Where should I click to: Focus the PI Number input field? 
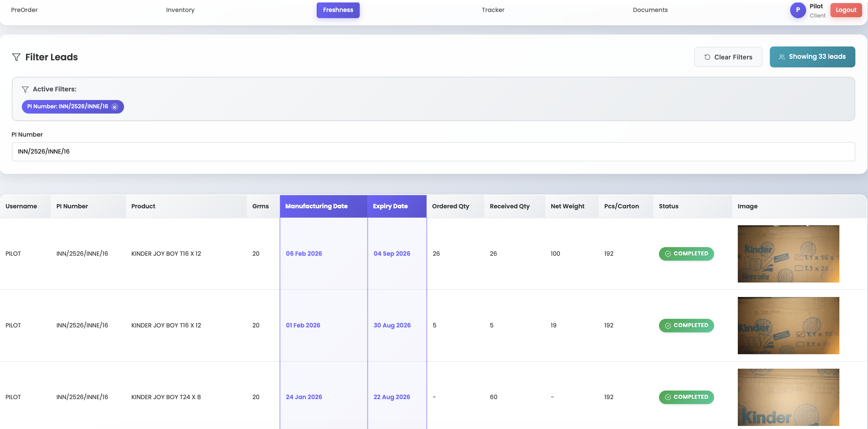tap(433, 152)
